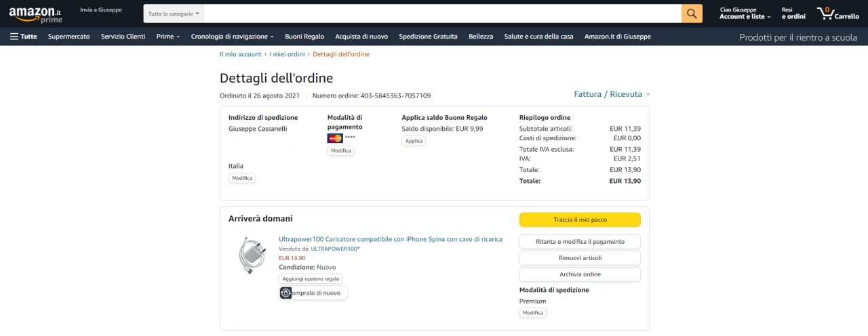Click Aggiungi opzione regalo button
The image size is (868, 336).
point(311,279)
